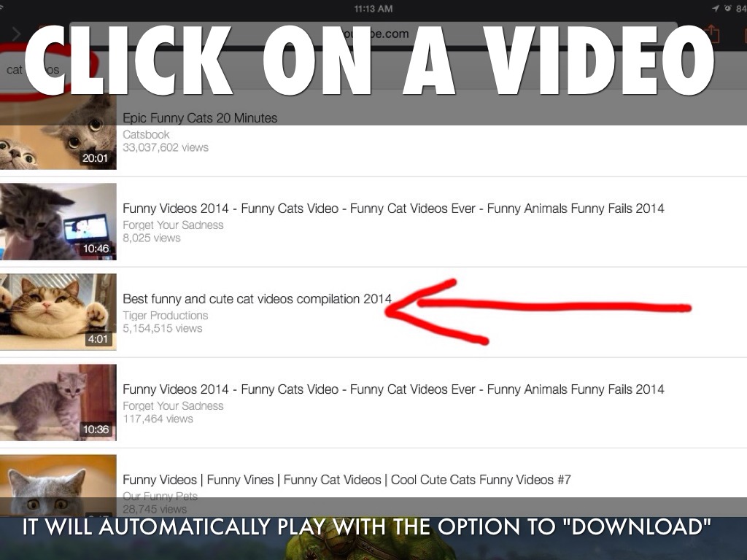Tap the 11:13 AM clock in status bar

coord(373,9)
